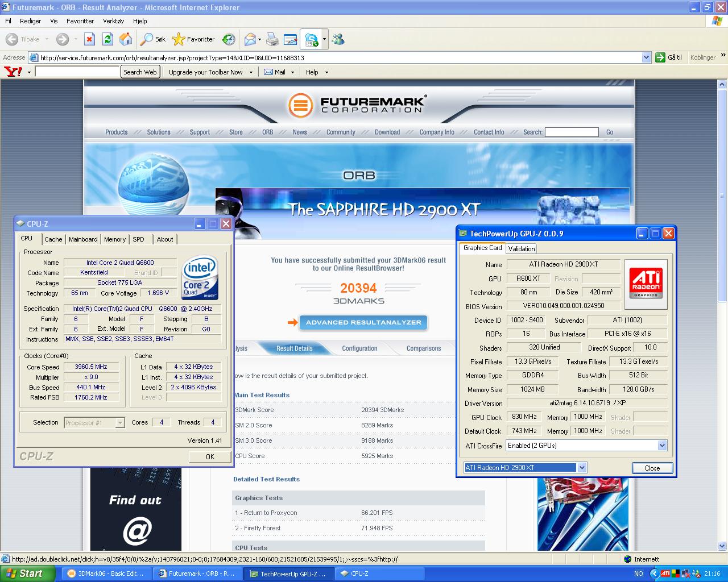The image size is (728, 582).
Task: Open CPU-Z Cache tab
Action: pyautogui.click(x=53, y=239)
